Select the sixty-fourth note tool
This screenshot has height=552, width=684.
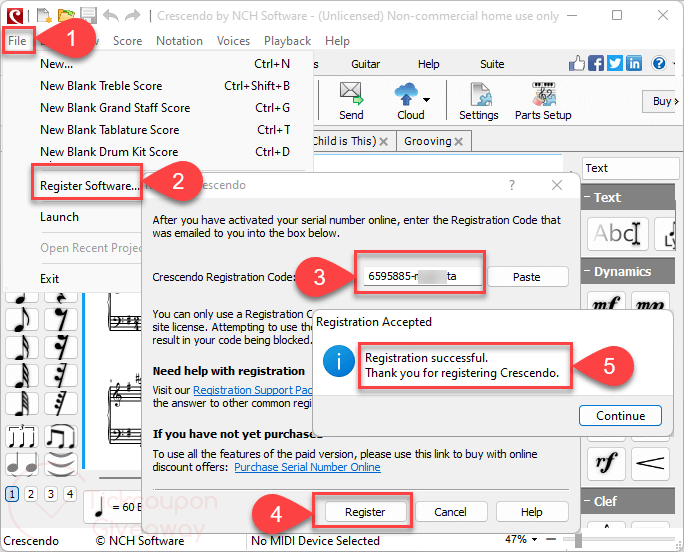click(x=22, y=403)
